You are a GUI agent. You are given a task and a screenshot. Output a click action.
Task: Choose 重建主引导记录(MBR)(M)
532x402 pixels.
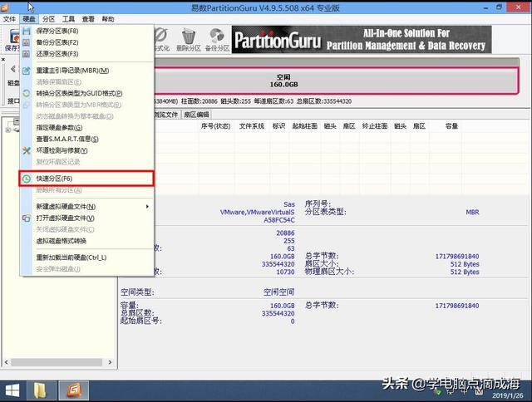[87, 71]
